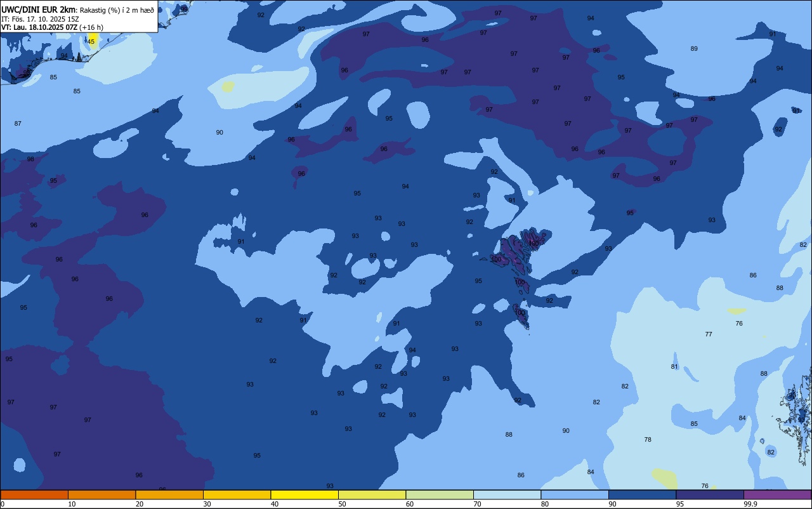Click the legend tick label 30
This screenshot has width=812, height=509.
point(207,504)
